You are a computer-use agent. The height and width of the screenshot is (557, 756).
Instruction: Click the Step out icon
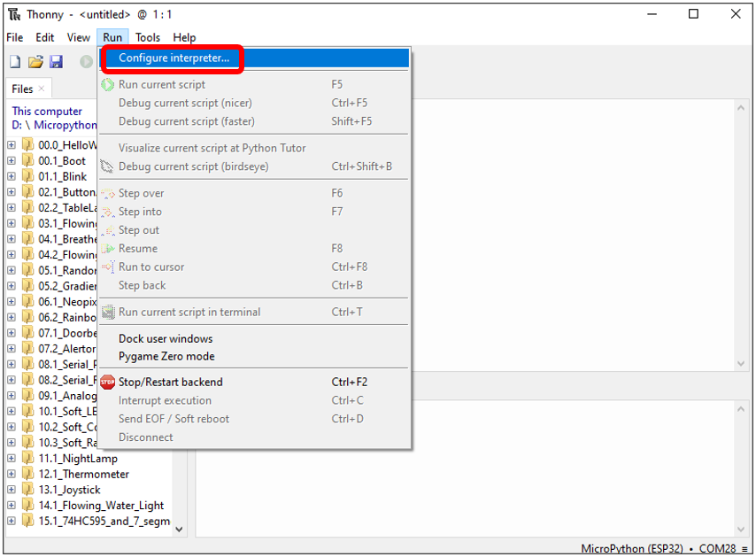tap(108, 230)
